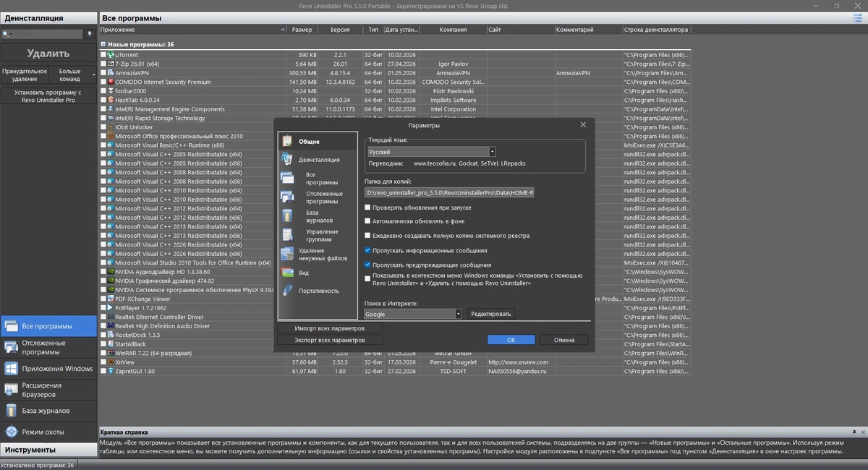
Task: Sort the list by the Размер column
Action: tap(302, 30)
